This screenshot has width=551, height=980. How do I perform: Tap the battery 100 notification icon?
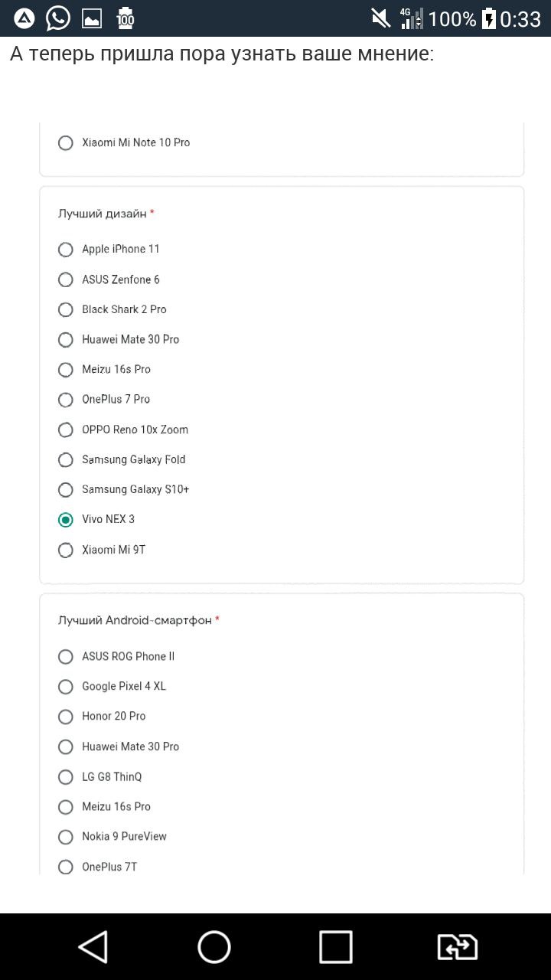tap(126, 18)
